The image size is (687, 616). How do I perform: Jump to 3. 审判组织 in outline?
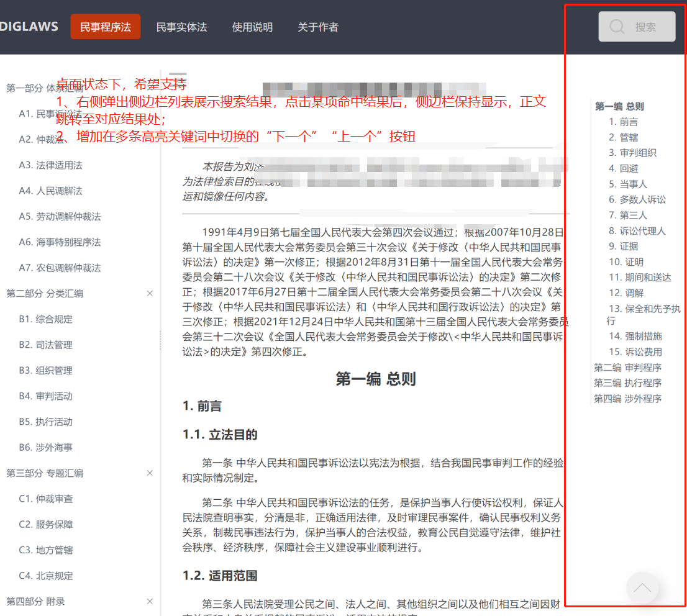click(x=632, y=153)
